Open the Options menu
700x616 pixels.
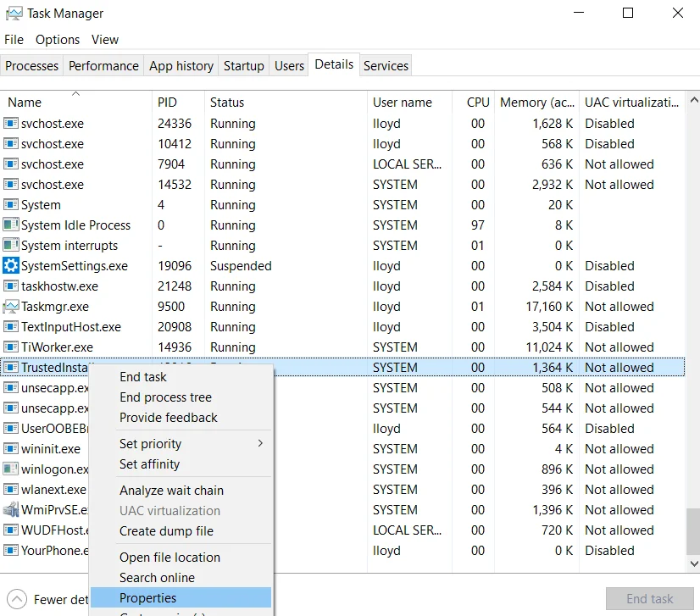tap(58, 40)
